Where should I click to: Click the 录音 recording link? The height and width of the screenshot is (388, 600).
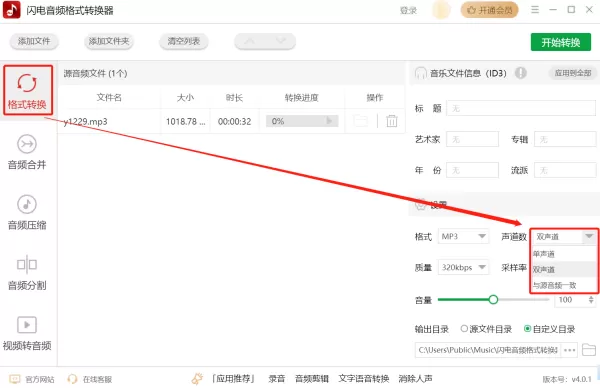pyautogui.click(x=277, y=379)
